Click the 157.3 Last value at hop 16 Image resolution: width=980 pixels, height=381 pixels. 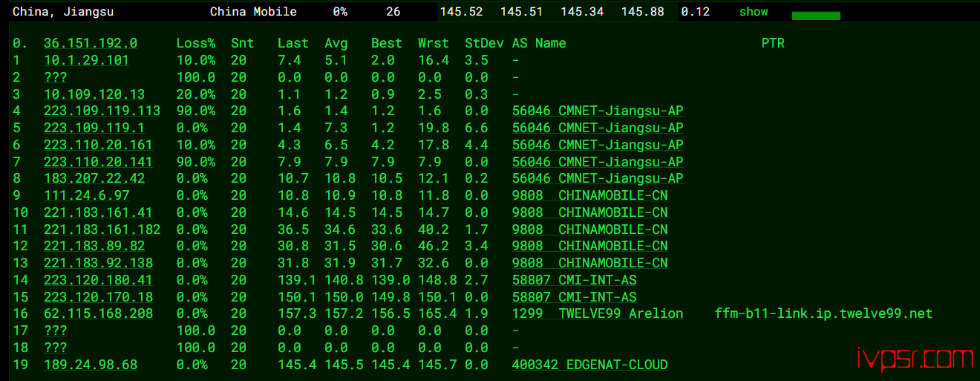pyautogui.click(x=297, y=314)
